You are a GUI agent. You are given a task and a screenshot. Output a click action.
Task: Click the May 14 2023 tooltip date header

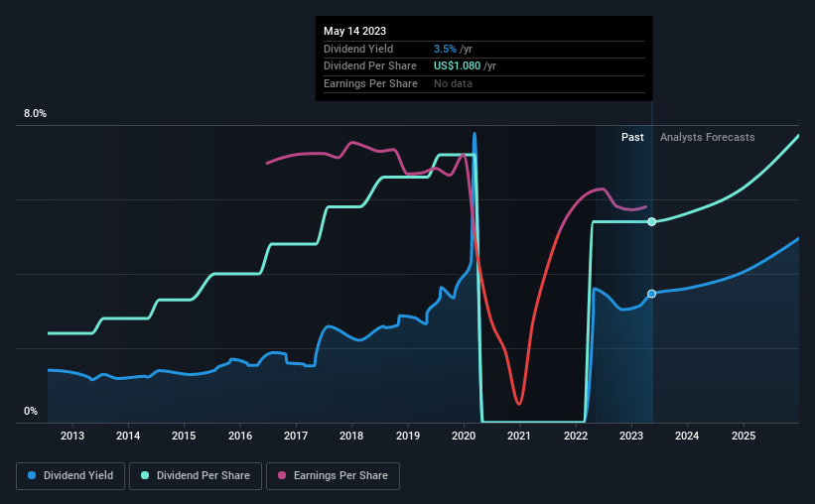point(355,31)
